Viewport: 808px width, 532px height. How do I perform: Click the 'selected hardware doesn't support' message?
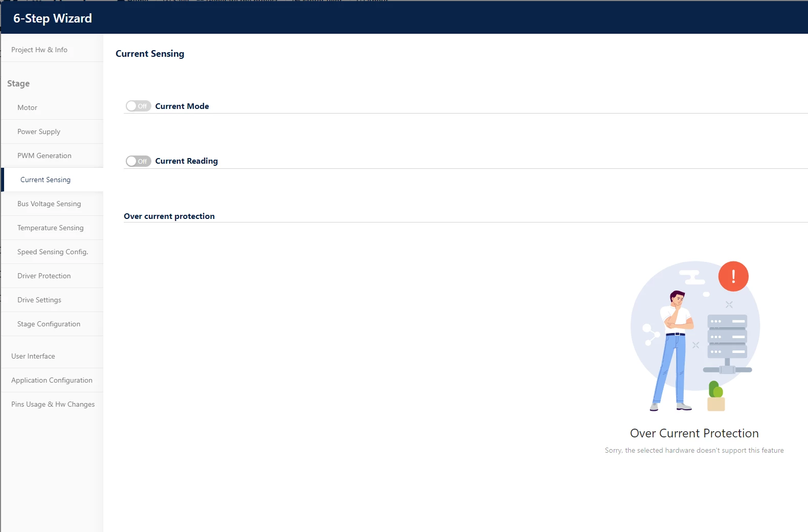(694, 450)
